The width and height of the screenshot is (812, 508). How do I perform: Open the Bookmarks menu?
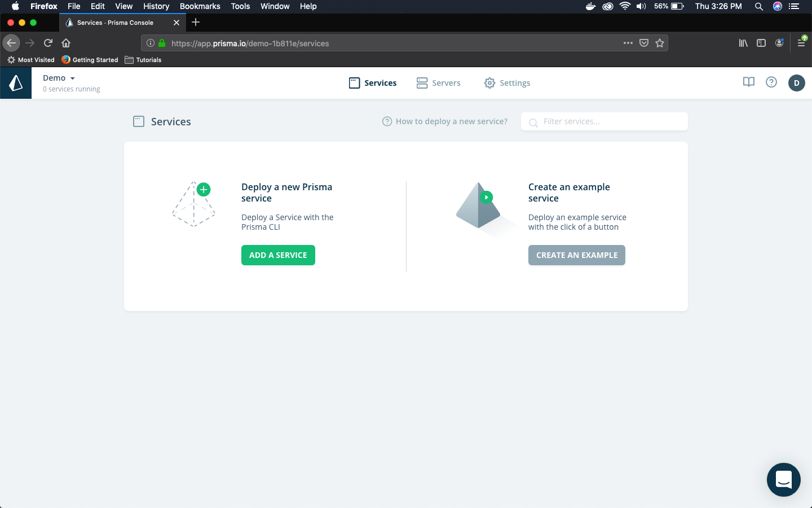point(200,6)
